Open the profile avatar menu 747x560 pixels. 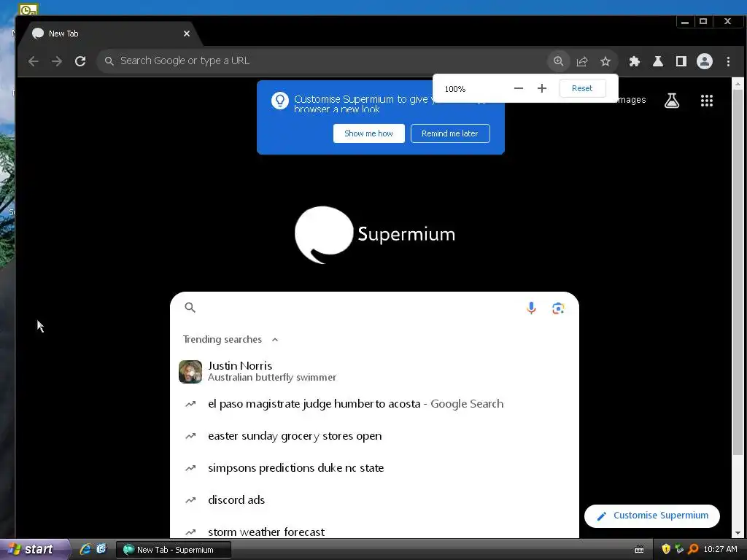click(x=705, y=61)
